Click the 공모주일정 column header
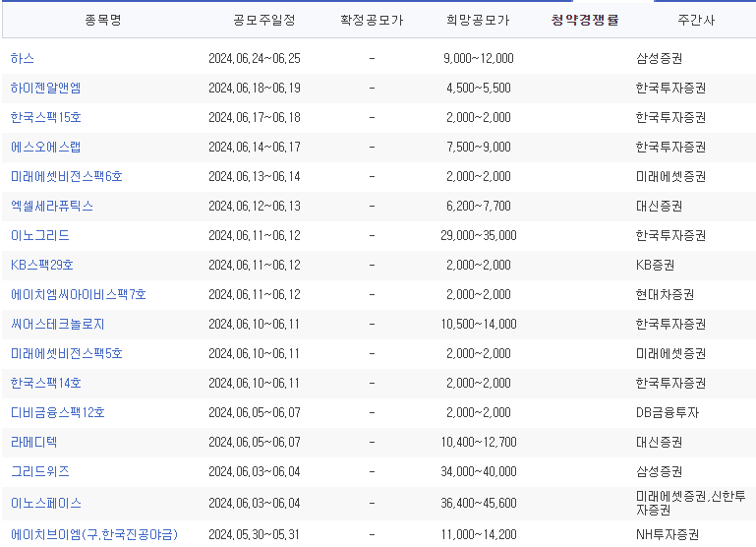This screenshot has width=756, height=547. [x=264, y=20]
